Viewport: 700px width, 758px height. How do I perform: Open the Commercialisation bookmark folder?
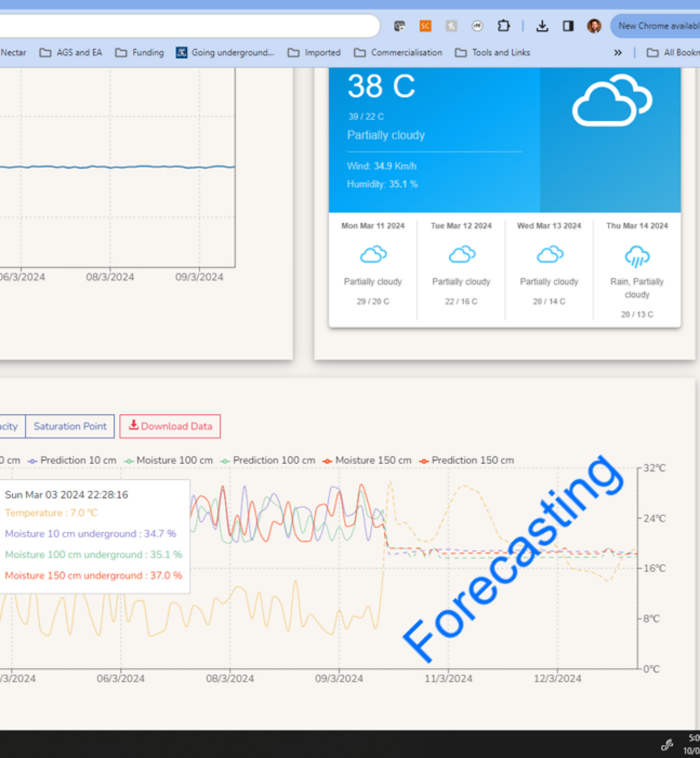pos(398,53)
